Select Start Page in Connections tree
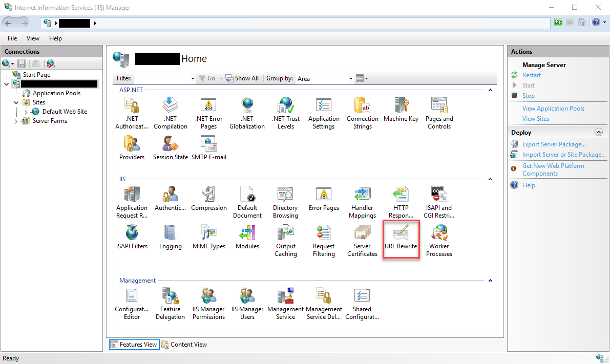Image resolution: width=610 pixels, height=364 pixels. 36,75
